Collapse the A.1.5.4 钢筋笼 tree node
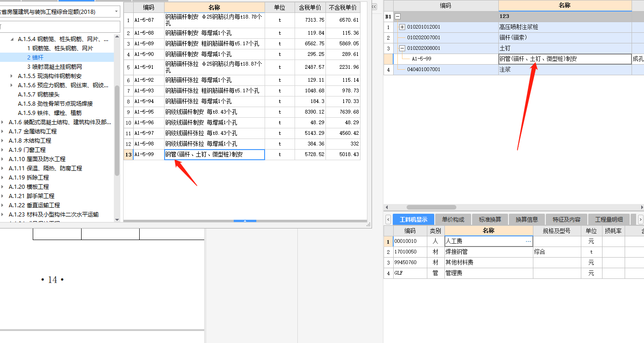Image resolution: width=644 pixels, height=343 pixels. coord(12,39)
